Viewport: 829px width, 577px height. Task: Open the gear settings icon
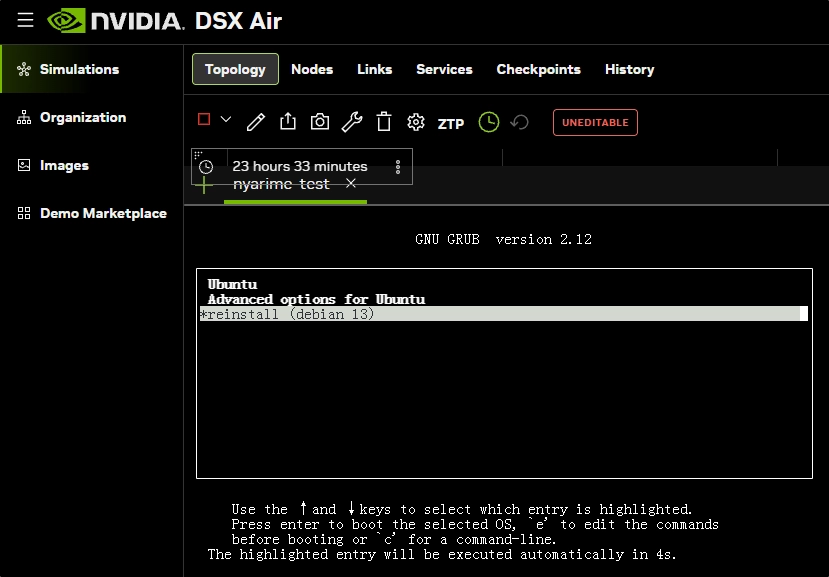(x=416, y=122)
